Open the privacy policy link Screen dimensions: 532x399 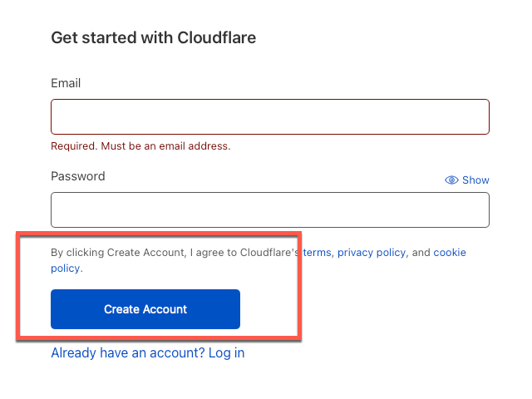coord(372,253)
